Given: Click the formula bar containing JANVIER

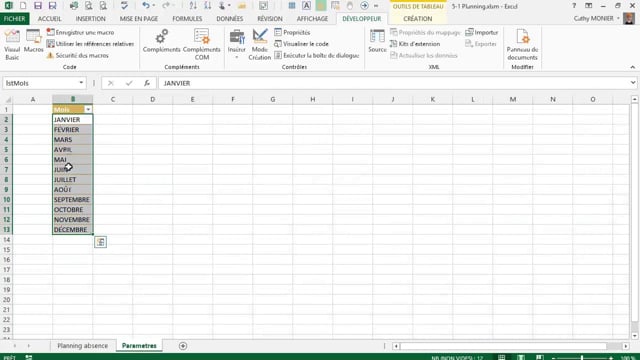Looking at the screenshot, I should pyautogui.click(x=394, y=83).
